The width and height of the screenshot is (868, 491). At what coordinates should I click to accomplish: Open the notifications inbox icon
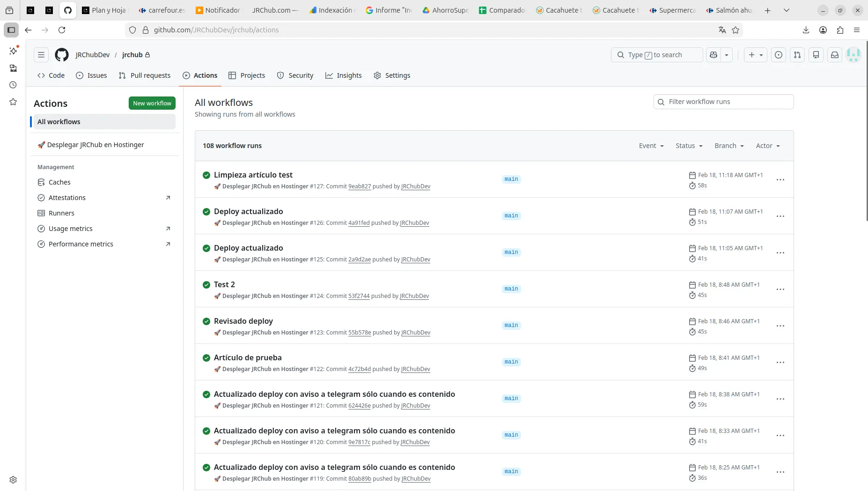click(x=835, y=55)
